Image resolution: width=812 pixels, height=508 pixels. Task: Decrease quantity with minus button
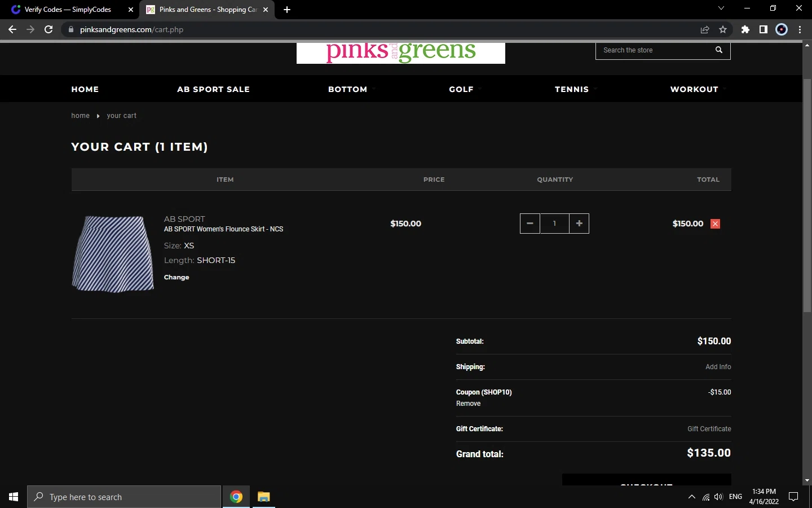coord(530,224)
